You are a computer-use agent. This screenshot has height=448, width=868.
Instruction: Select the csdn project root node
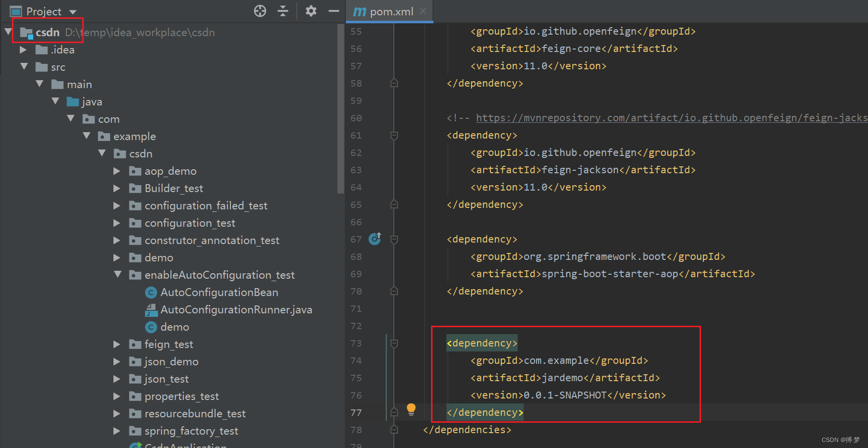(x=48, y=33)
